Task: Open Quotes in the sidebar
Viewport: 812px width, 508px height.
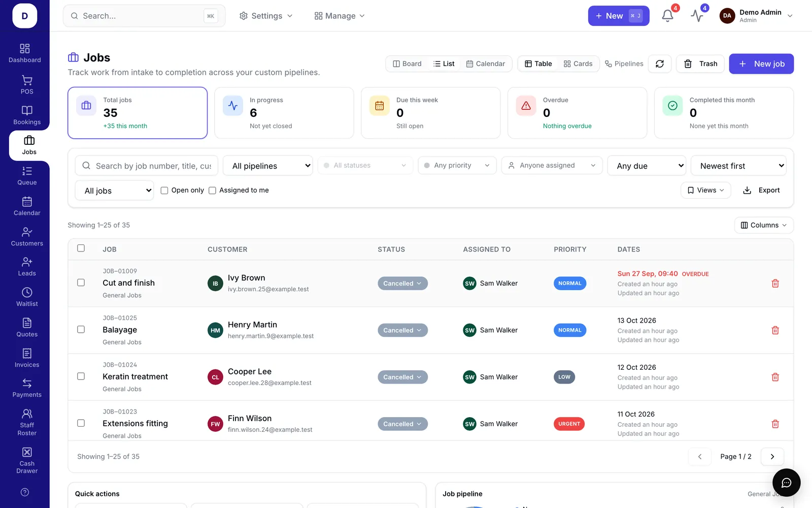Action: pyautogui.click(x=27, y=328)
